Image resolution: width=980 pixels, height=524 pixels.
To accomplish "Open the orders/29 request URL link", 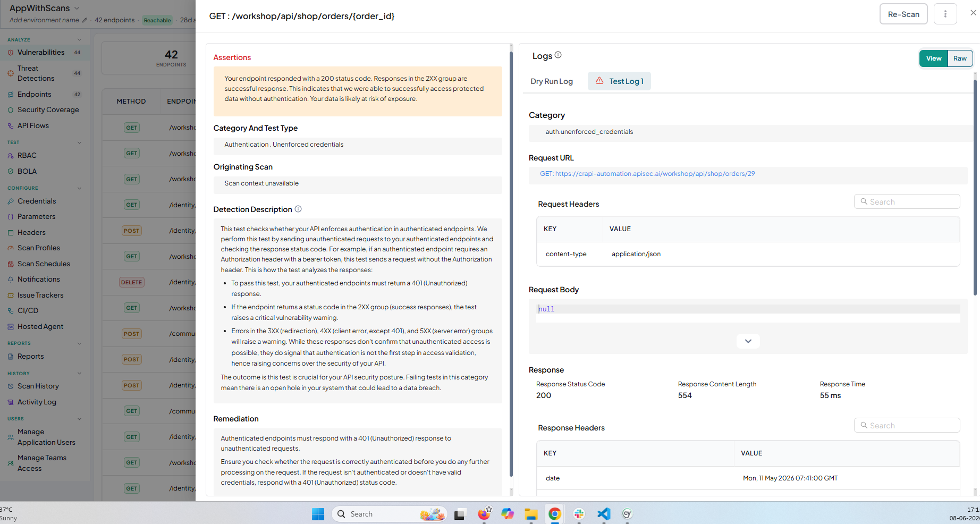I will (647, 174).
